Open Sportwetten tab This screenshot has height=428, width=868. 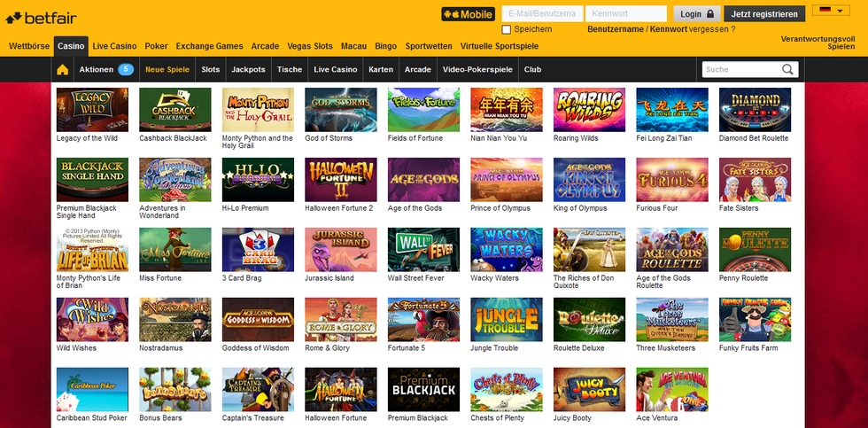pos(429,46)
